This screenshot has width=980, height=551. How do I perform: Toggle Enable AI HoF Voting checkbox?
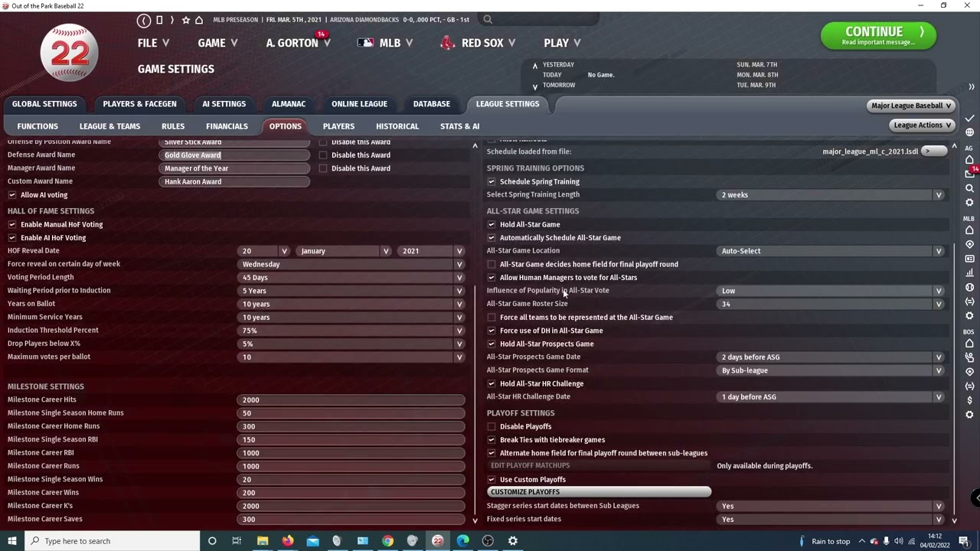12,238
